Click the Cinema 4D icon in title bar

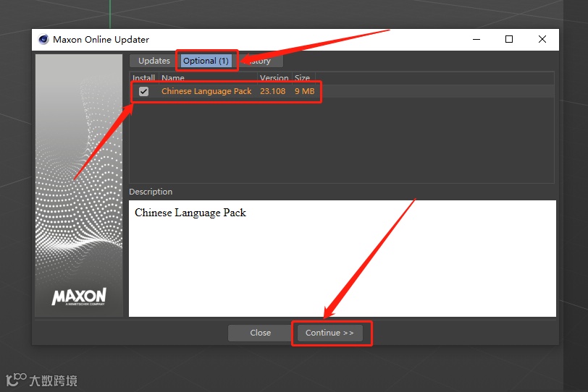click(43, 39)
